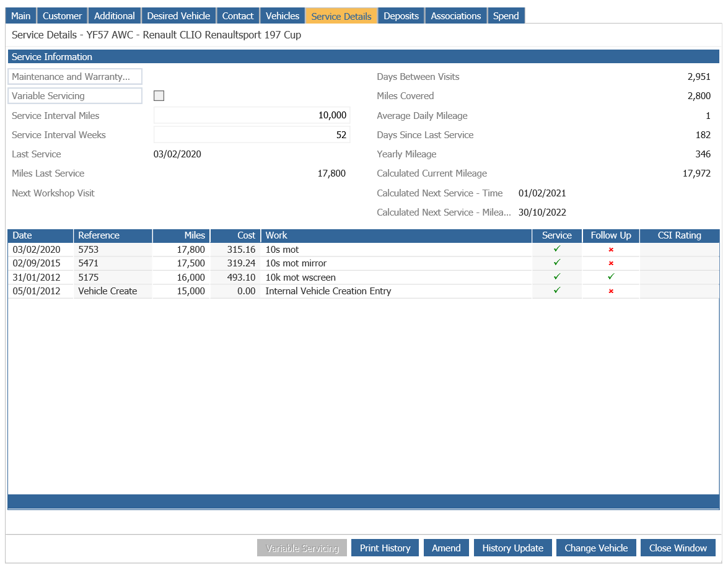Viewport: 728px width, 565px height.
Task: Click the Print History button
Action: tap(385, 548)
